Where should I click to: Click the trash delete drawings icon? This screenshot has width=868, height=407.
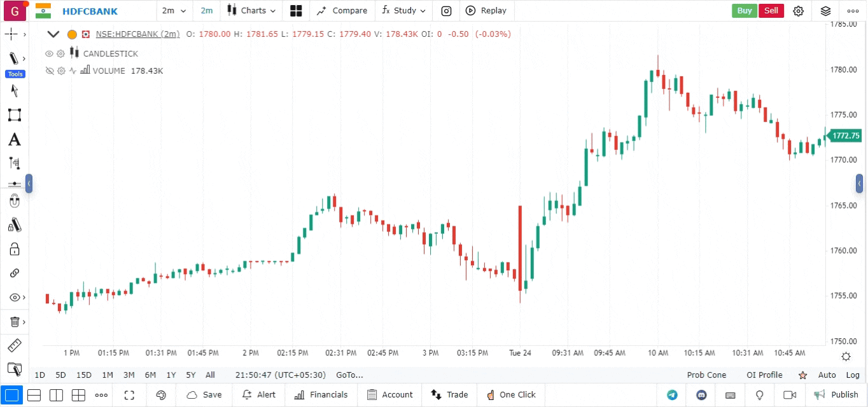coord(14,322)
